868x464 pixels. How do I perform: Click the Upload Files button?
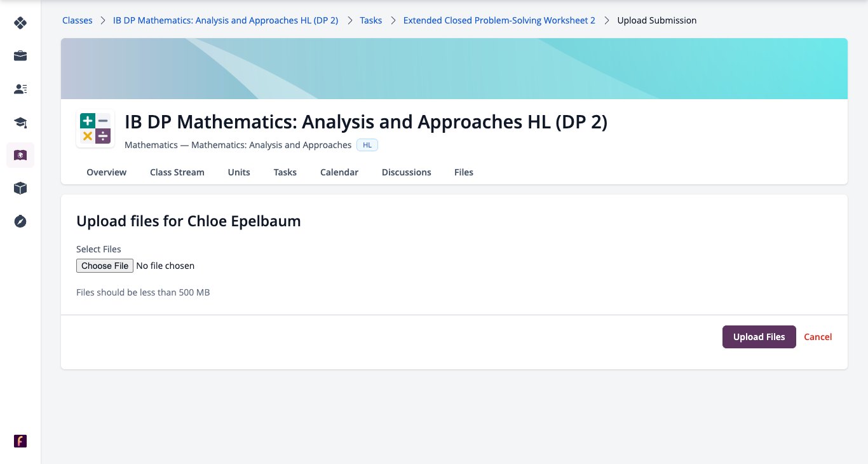click(x=759, y=337)
